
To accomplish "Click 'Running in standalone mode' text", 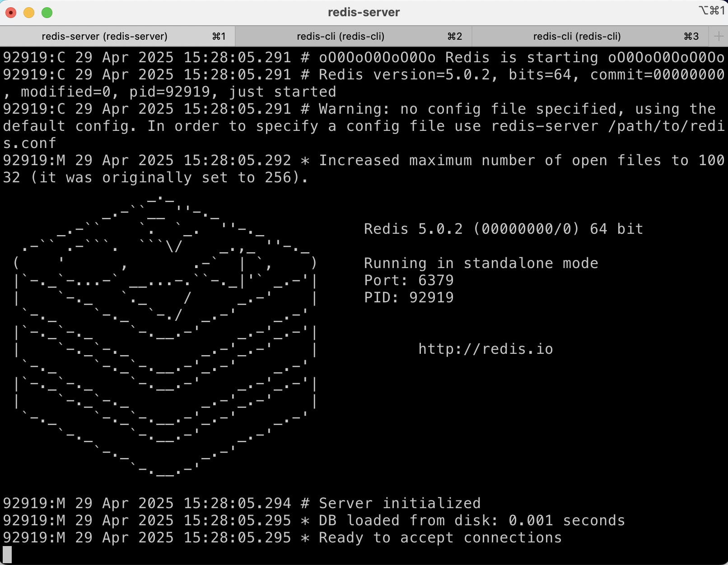I will [x=481, y=263].
